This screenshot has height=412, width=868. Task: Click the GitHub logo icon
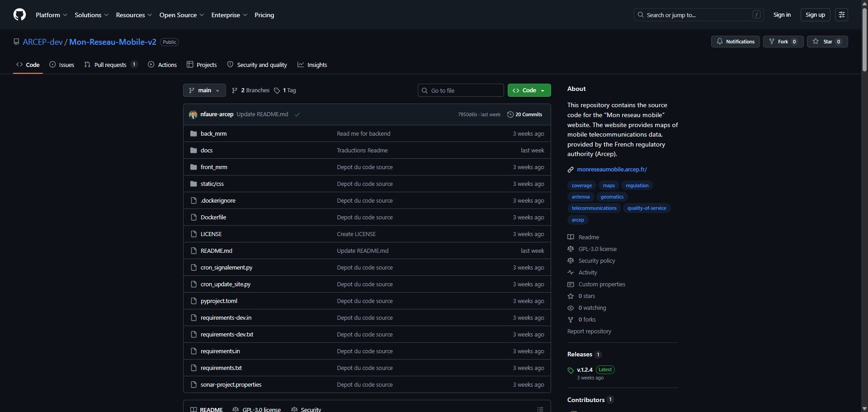pos(19,15)
